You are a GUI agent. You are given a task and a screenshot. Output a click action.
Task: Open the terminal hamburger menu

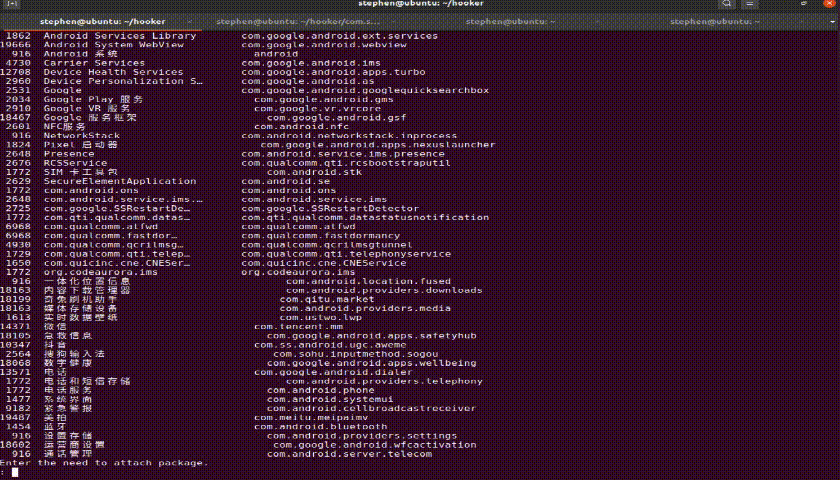[749, 4]
